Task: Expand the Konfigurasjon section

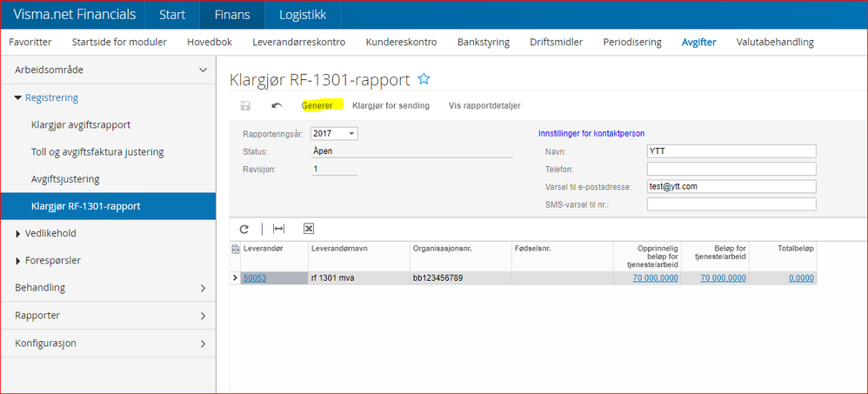Action: (x=203, y=343)
